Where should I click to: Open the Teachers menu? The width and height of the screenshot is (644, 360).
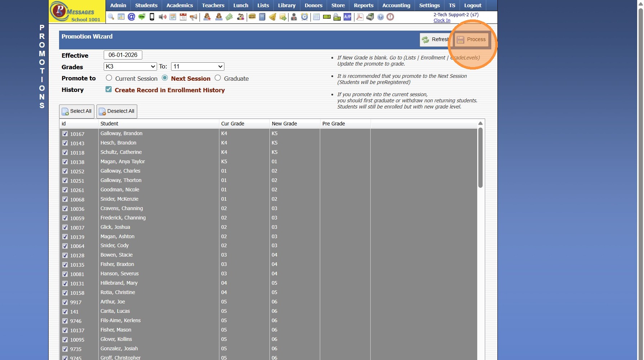213,5
